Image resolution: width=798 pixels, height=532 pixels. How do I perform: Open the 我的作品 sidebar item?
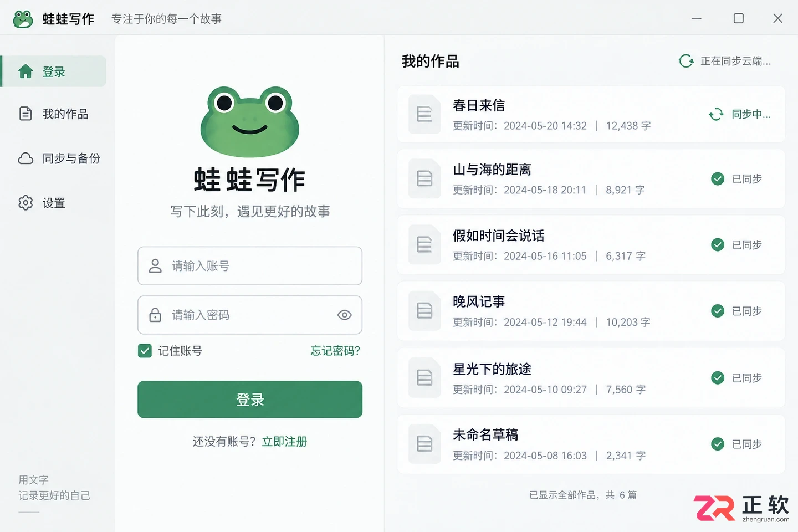point(54,114)
